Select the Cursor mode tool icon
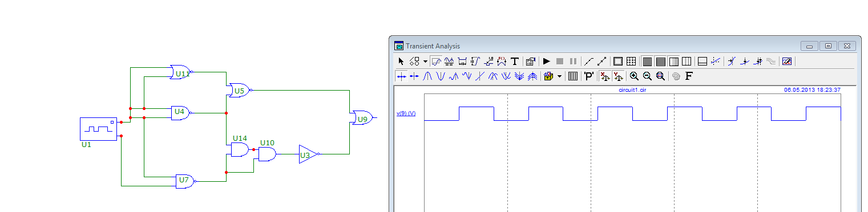Screen dimensions: 868x212 pyautogui.click(x=449, y=61)
